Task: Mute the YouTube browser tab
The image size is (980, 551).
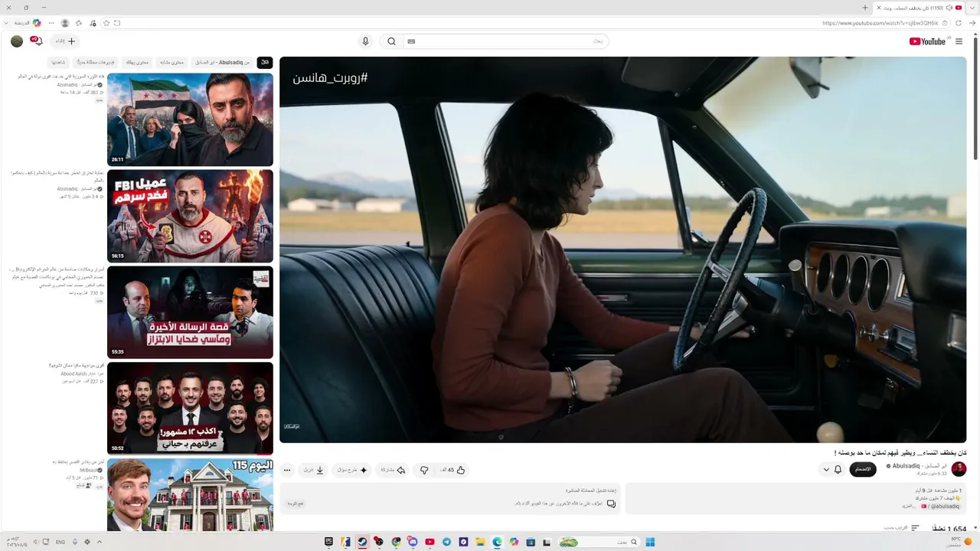Action: coord(949,8)
